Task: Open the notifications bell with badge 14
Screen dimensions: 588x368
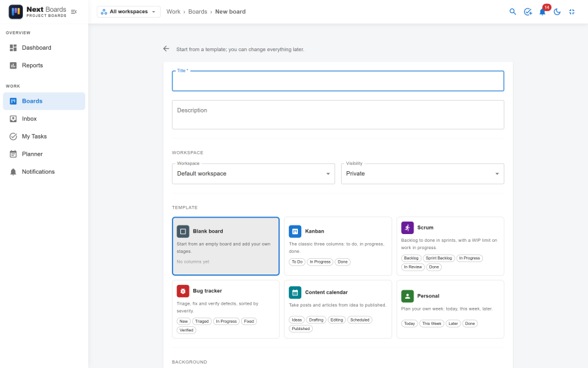Action: (543, 12)
